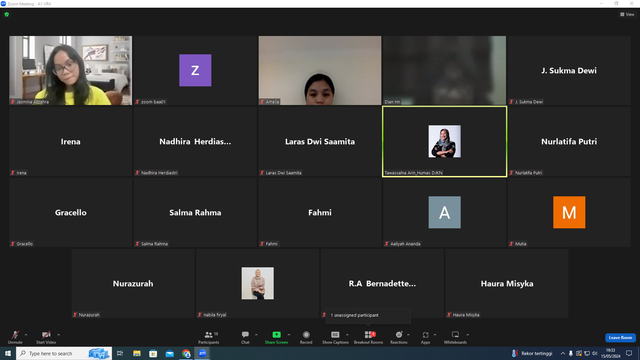The height and width of the screenshot is (360, 640).
Task: Click the Nadhira Herdias... participant tile
Action: [x=195, y=141]
